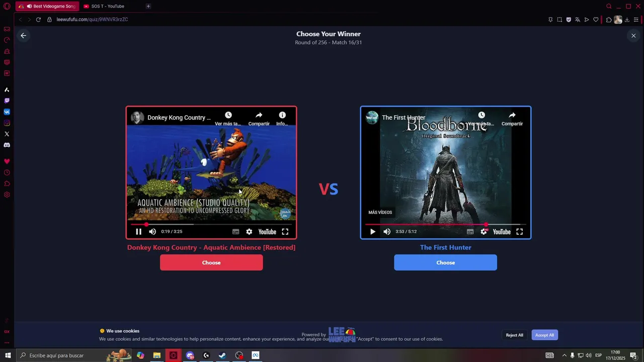The height and width of the screenshot is (362, 644).
Task: Open Instagram in the Opera sidebar
Action: pyautogui.click(x=7, y=123)
